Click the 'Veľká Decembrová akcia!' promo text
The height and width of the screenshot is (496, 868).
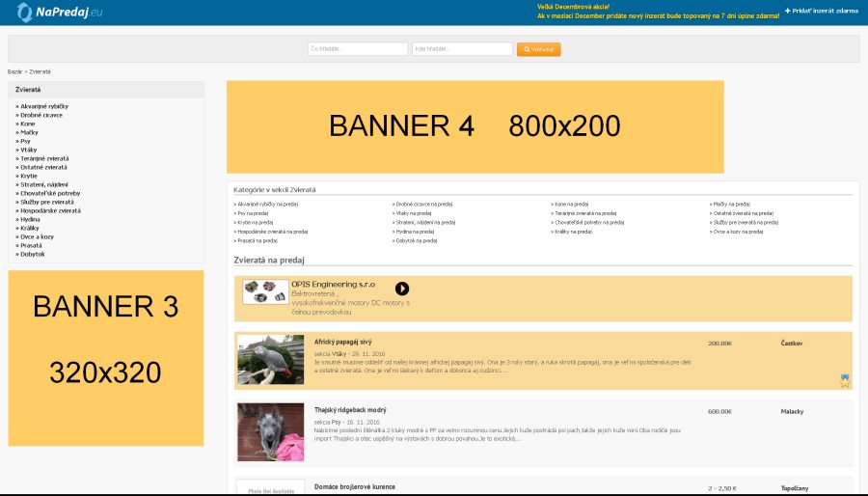click(573, 7)
